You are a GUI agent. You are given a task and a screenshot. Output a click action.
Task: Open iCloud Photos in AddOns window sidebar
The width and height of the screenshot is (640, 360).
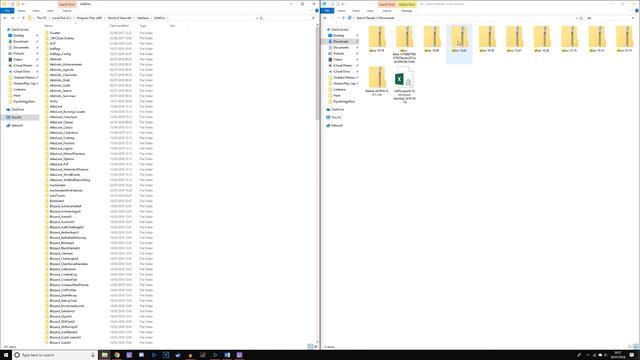point(22,65)
